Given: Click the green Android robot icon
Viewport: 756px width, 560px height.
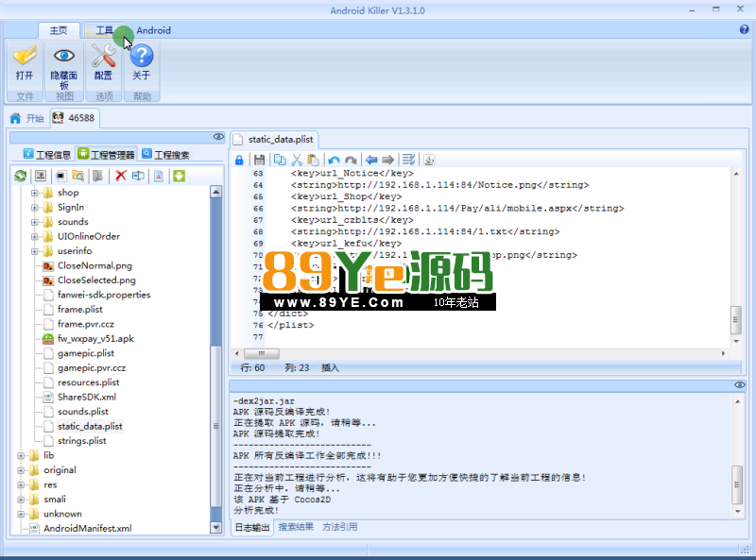Looking at the screenshot, I should click(x=179, y=176).
